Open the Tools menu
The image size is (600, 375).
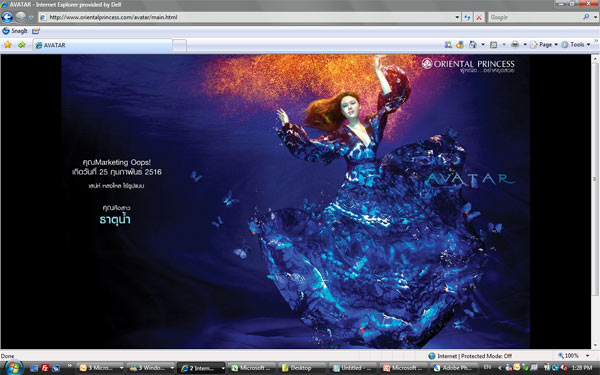[x=576, y=45]
